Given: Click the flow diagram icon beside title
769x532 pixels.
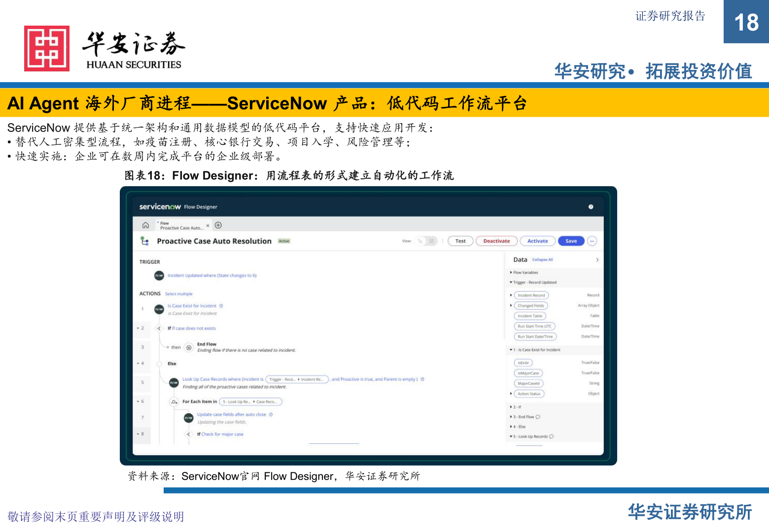Looking at the screenshot, I should [x=144, y=241].
